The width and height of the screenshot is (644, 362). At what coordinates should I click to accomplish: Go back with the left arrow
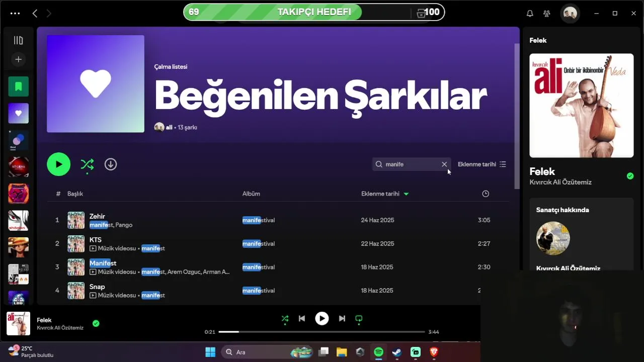coord(35,14)
